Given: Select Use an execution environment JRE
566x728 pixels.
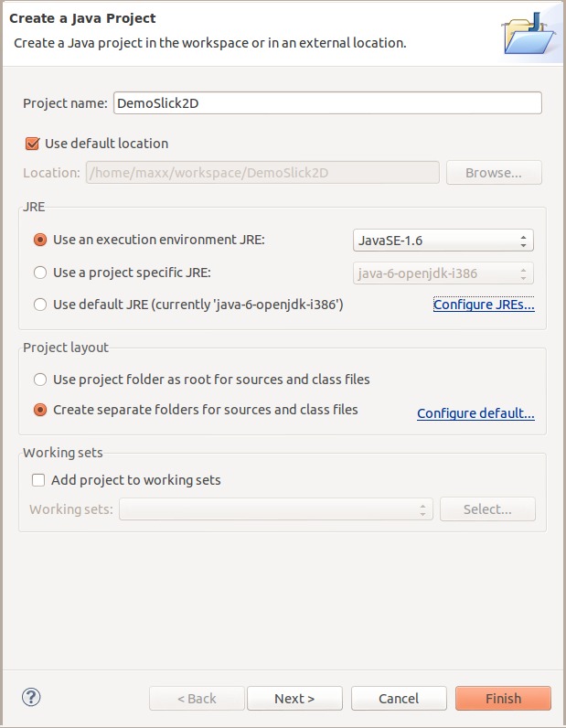Looking at the screenshot, I should pos(40,241).
